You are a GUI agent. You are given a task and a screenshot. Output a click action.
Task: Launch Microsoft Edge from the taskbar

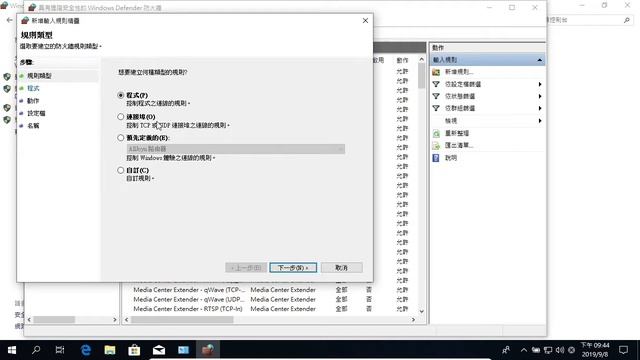pyautogui.click(x=85, y=350)
